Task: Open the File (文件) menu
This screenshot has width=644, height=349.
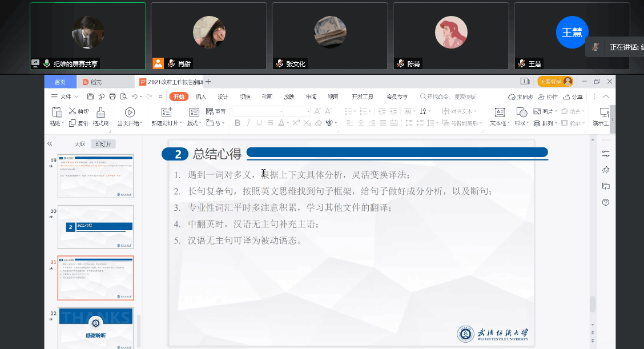Action: (62, 97)
